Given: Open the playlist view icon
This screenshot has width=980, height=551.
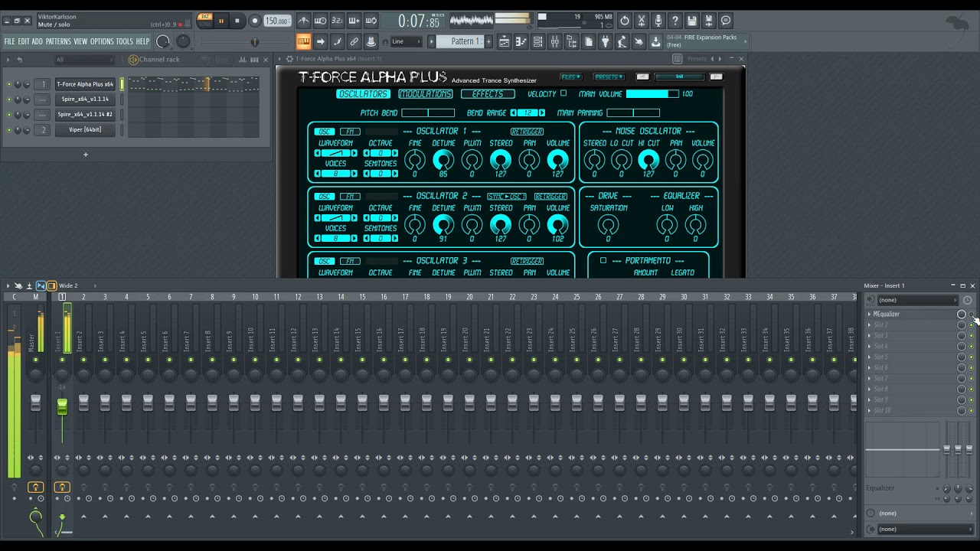Looking at the screenshot, I should (x=505, y=41).
